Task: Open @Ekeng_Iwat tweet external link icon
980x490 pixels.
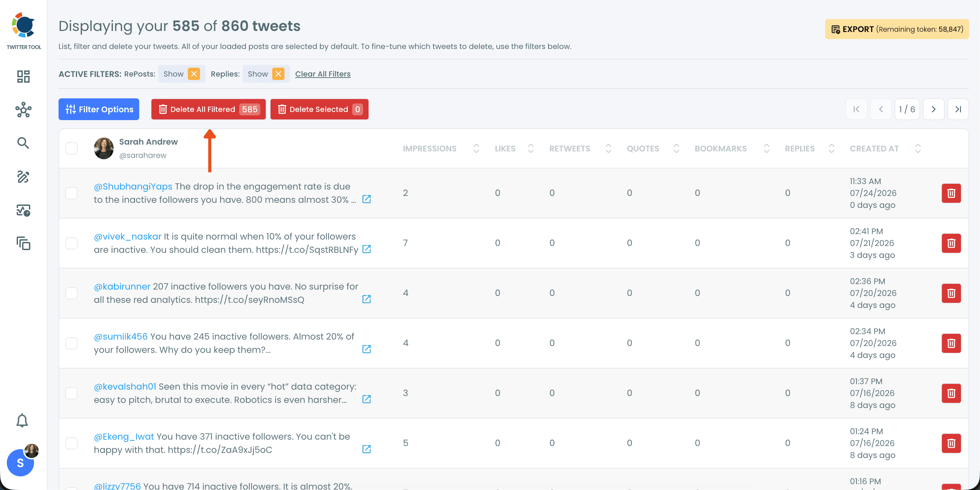Action: (366, 449)
